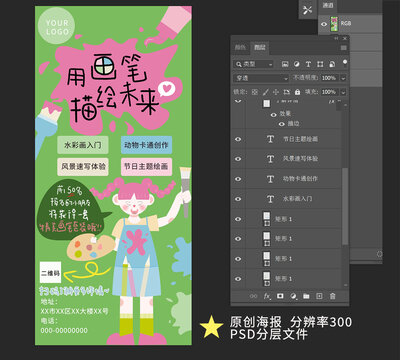Click the Layers panel vertical scrollbar
Image resolution: width=400 pixels, height=360 pixels.
(345, 207)
